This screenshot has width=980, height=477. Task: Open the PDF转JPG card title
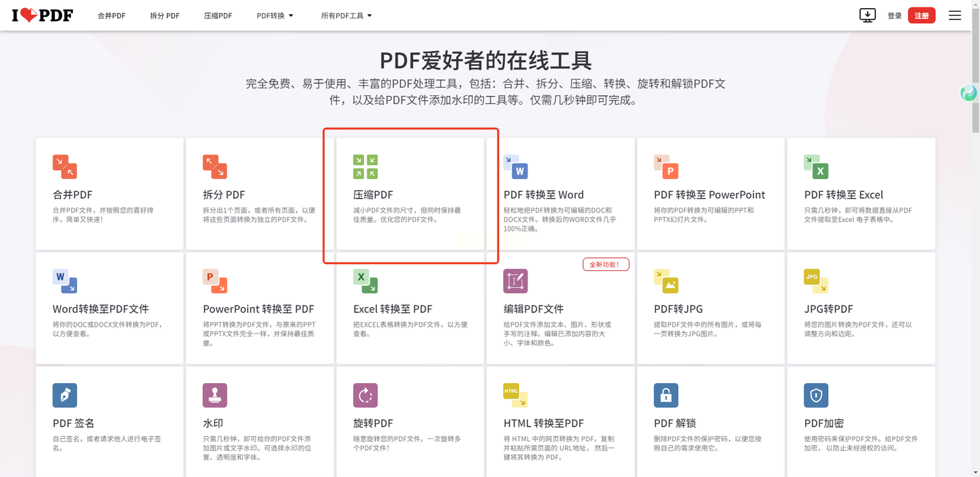point(679,309)
